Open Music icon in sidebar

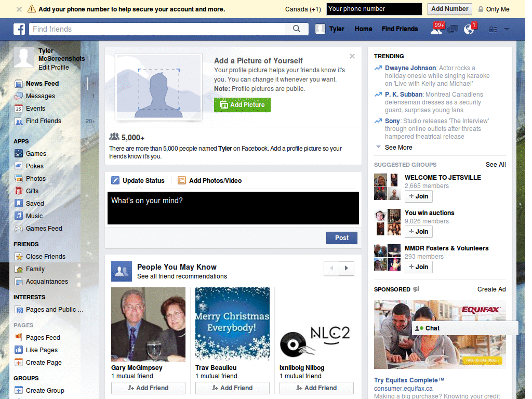click(x=19, y=216)
